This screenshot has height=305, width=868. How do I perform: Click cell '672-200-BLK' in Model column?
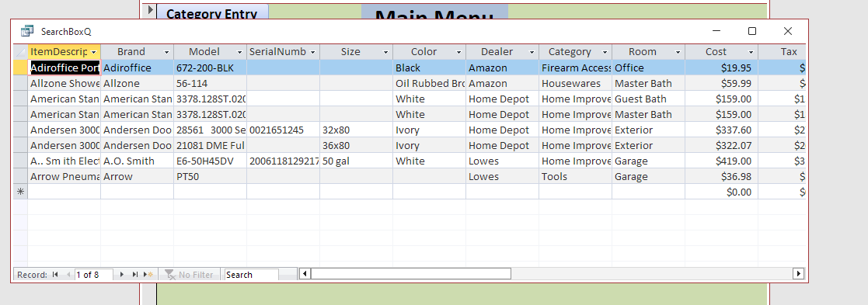(210, 68)
